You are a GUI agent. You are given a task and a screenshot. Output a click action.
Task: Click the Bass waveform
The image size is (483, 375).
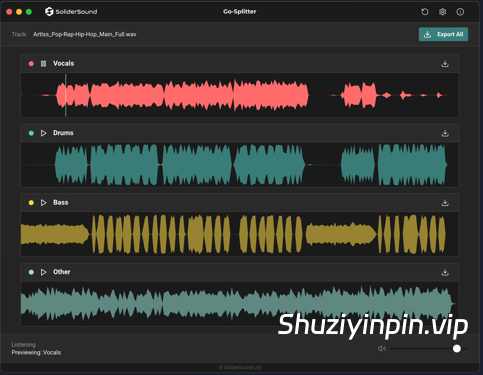point(240,234)
